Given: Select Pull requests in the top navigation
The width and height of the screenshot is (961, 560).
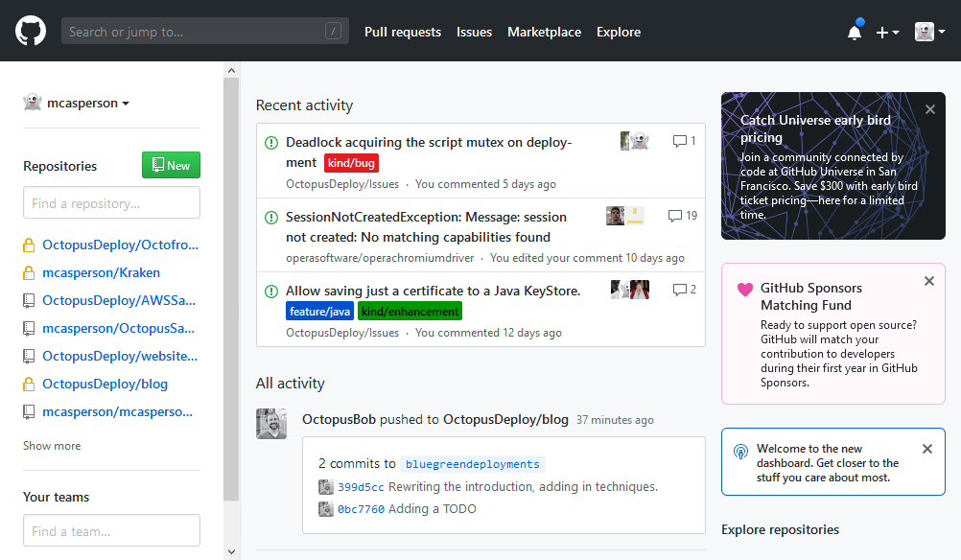Looking at the screenshot, I should (403, 32).
